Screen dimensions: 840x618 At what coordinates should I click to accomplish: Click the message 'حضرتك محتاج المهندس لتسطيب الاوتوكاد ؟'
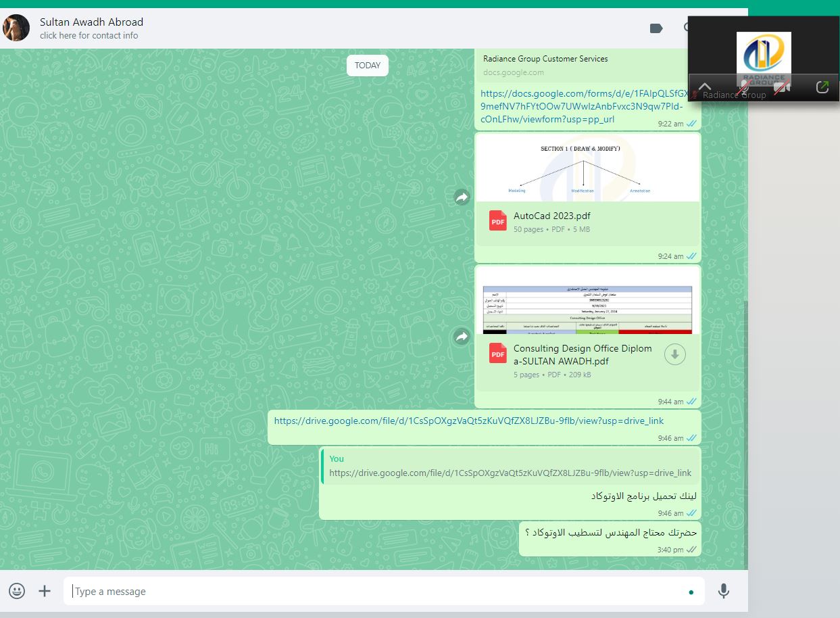611,533
